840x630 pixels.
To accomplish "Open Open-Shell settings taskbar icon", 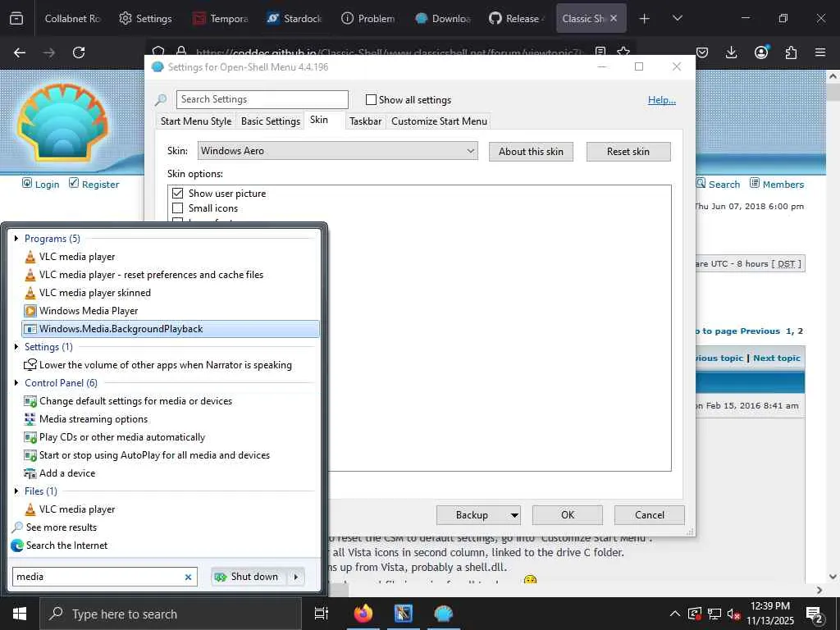I will pyautogui.click(x=444, y=614).
